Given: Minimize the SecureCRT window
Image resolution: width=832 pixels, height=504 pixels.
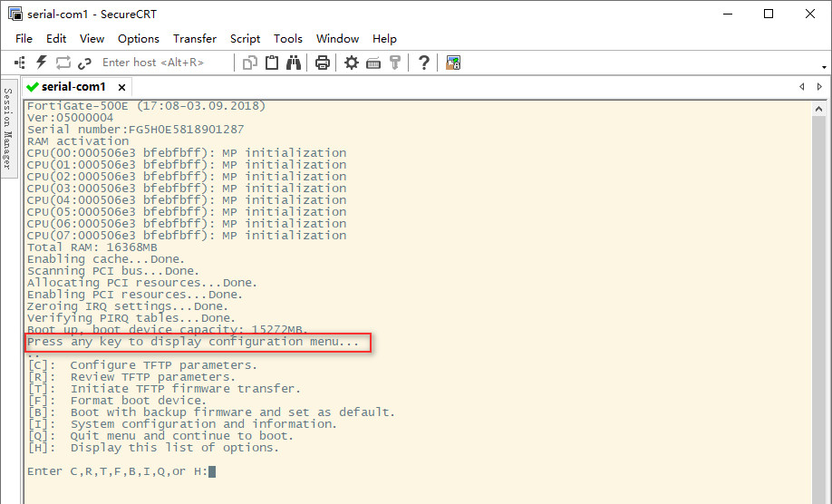Looking at the screenshot, I should 728,14.
